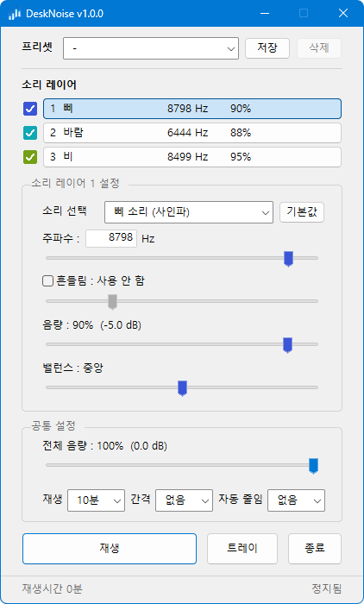The image size is (364, 604).
Task: Click the 종료 exit button
Action: tap(315, 549)
